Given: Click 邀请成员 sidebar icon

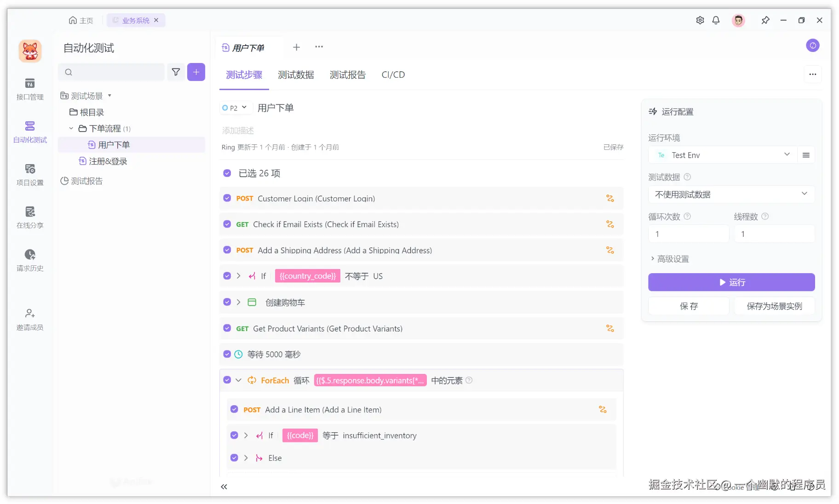Looking at the screenshot, I should point(29,319).
